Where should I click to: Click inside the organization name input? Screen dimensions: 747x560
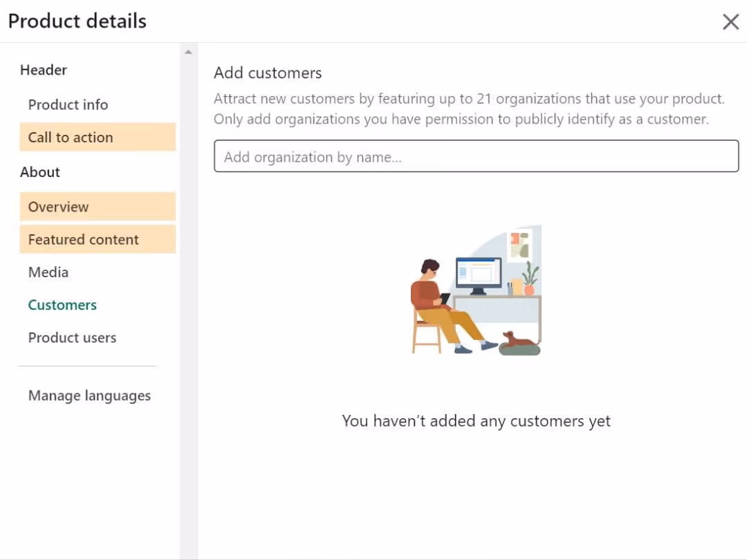point(476,156)
